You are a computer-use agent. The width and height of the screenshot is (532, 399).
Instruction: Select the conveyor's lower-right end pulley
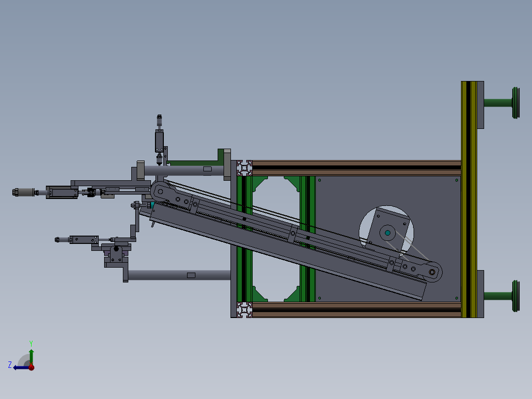click(432, 272)
